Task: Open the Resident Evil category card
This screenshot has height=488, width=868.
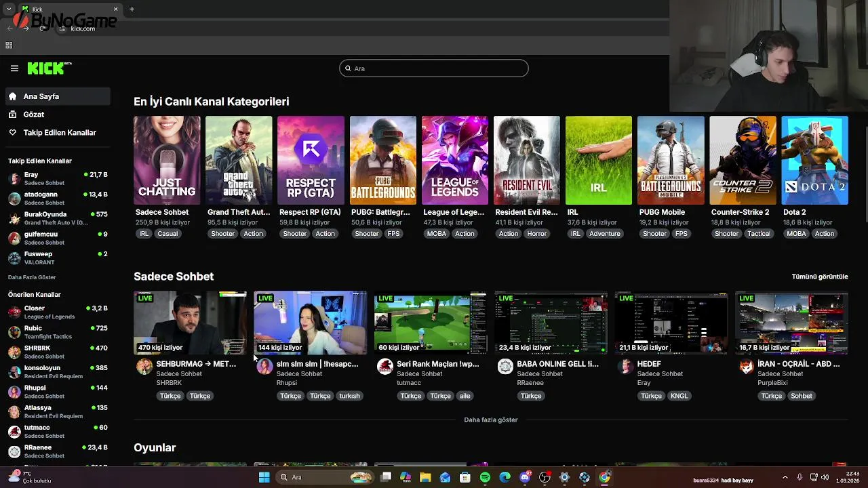Action: [527, 161]
